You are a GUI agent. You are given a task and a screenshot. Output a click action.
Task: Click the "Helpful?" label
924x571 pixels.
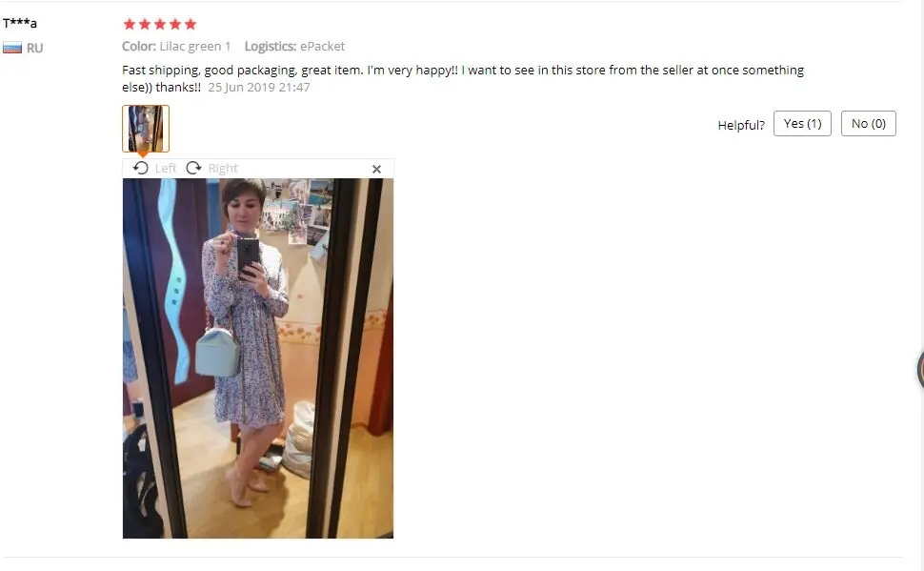point(741,125)
